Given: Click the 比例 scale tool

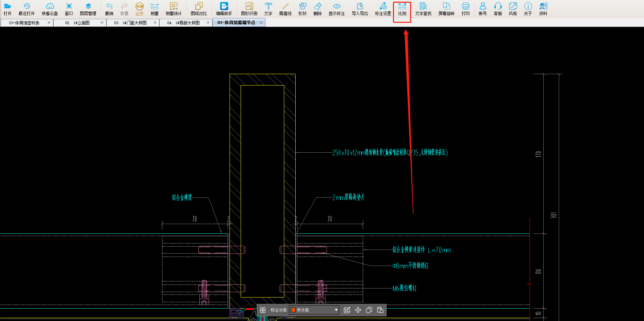Looking at the screenshot, I should [x=402, y=9].
